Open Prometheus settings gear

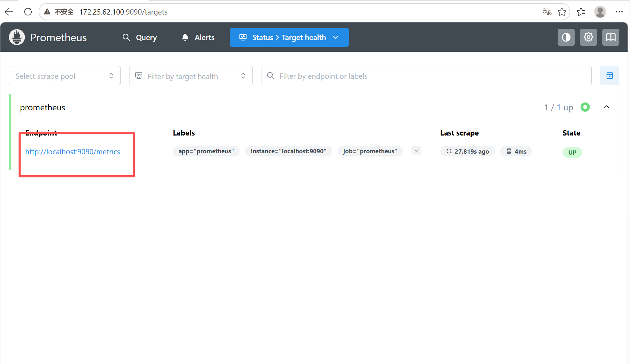pos(588,37)
